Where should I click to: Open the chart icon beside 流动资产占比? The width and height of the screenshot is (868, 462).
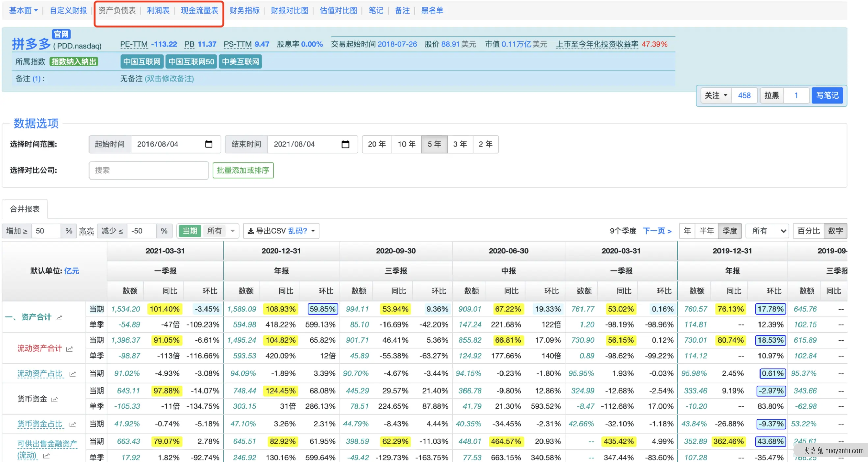coord(73,374)
